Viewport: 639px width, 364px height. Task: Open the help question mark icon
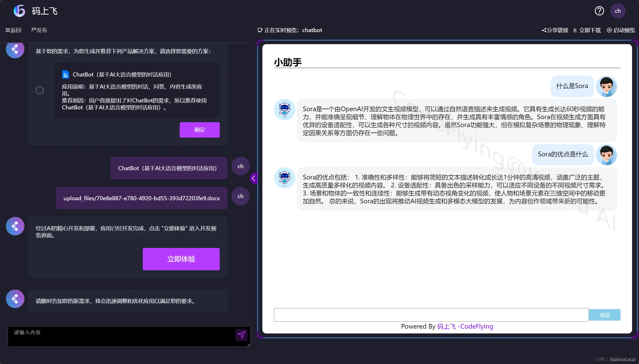(599, 11)
